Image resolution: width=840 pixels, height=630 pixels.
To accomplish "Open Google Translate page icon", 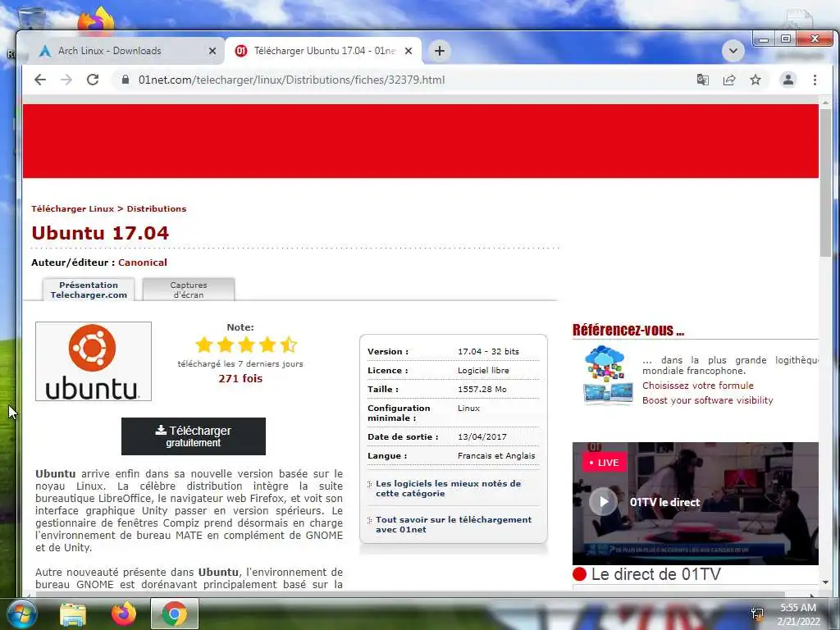I will pos(702,80).
